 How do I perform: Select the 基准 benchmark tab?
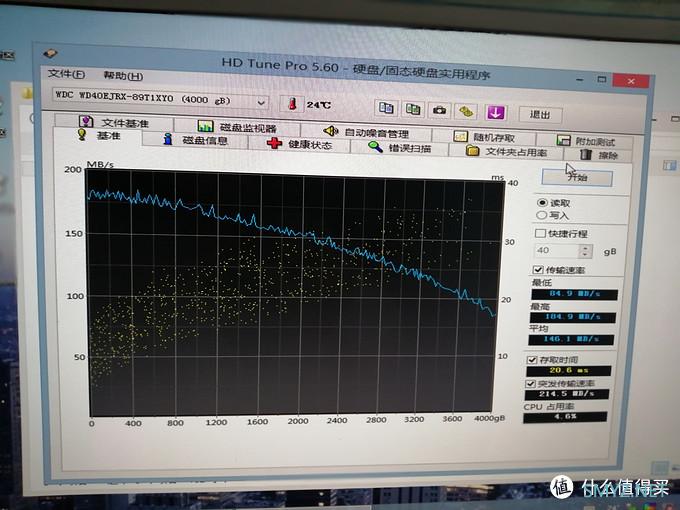[98, 135]
